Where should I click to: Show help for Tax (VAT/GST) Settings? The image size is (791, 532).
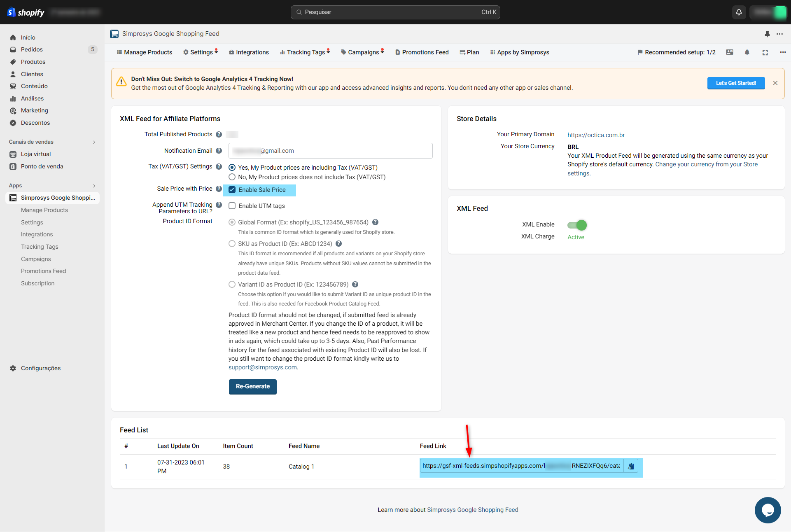(219, 166)
